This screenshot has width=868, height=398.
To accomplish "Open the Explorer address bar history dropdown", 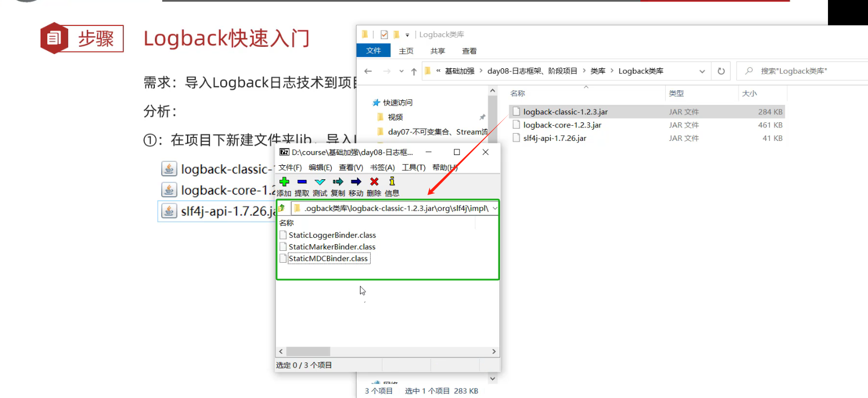I will point(702,71).
